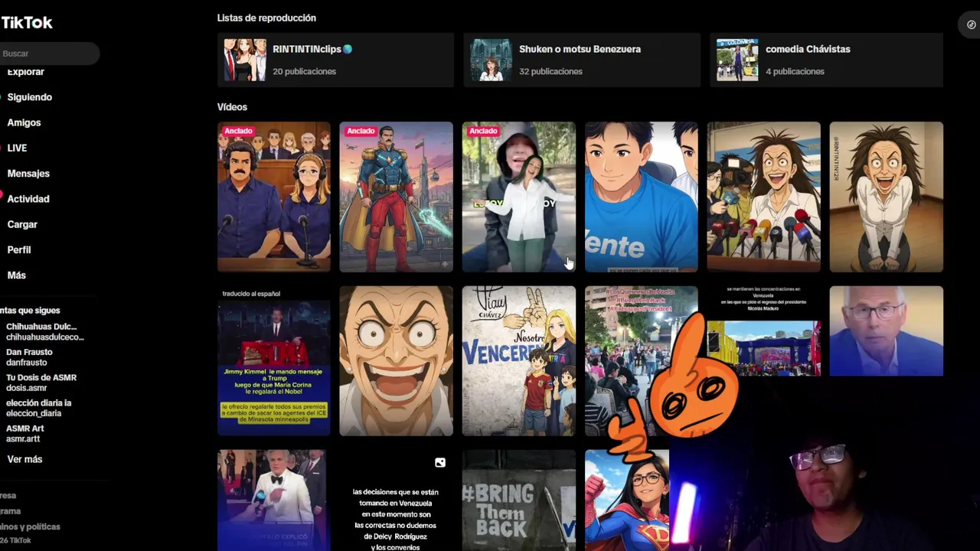The image size is (980, 551).
Task: Open pinned video of woman in white shirt
Action: tap(519, 197)
